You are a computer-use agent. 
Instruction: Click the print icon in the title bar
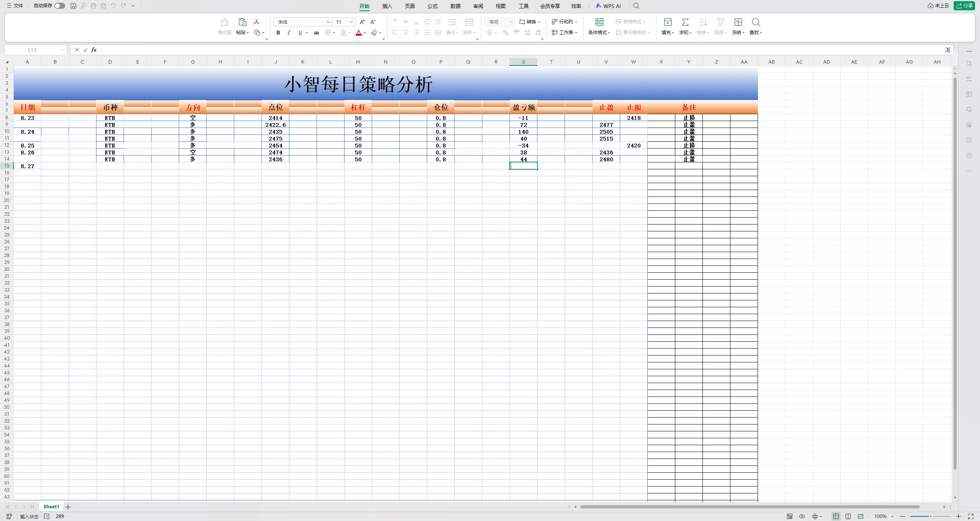coord(93,6)
